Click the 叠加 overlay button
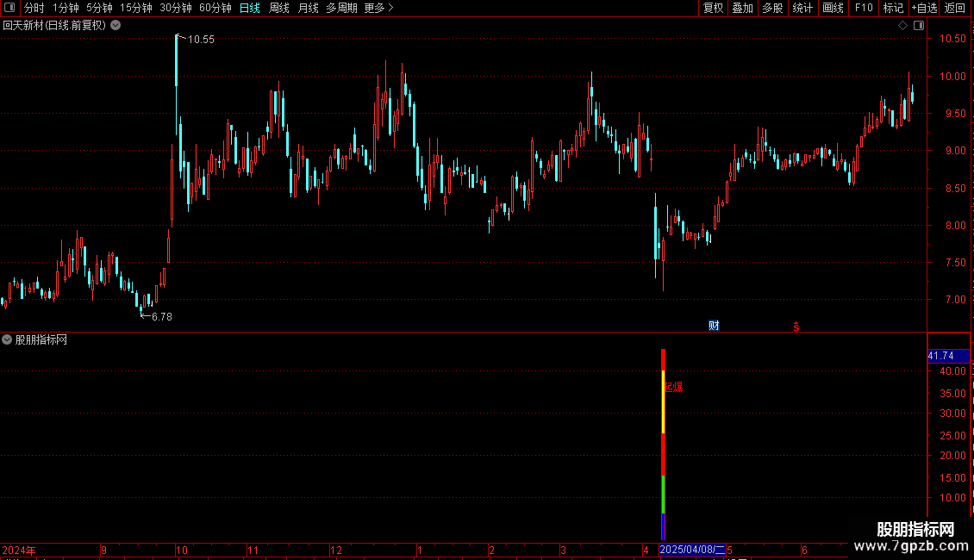Screen dimensions: 974x560 coord(742,8)
